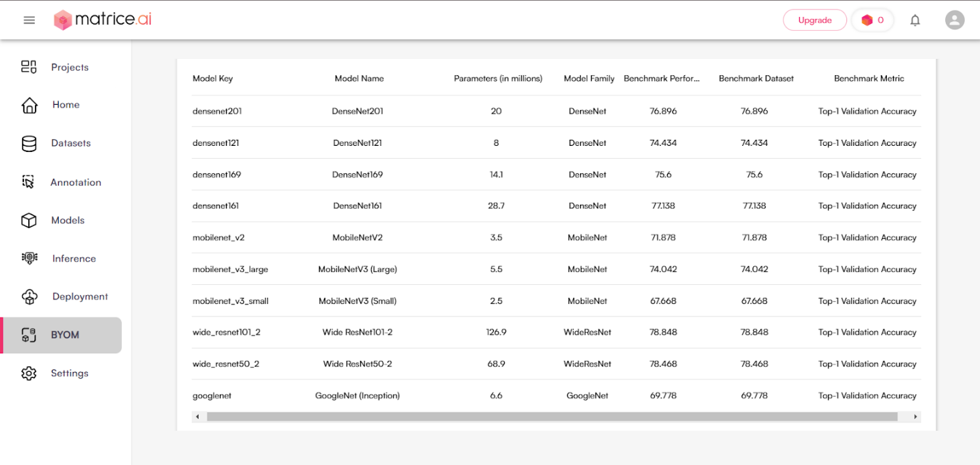
Task: Click the BYOM sidebar icon
Action: [x=28, y=335]
